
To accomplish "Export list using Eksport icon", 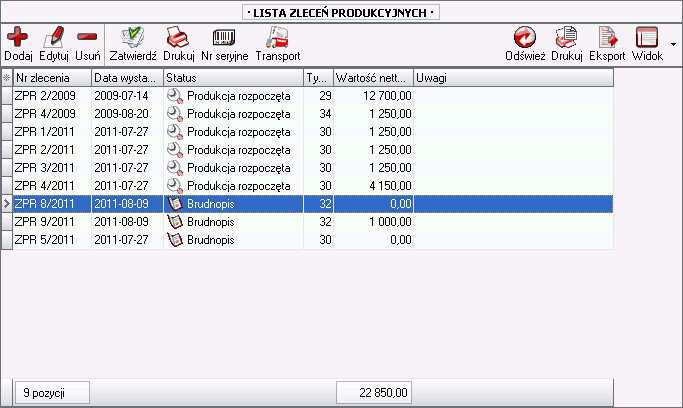I will coord(607,37).
